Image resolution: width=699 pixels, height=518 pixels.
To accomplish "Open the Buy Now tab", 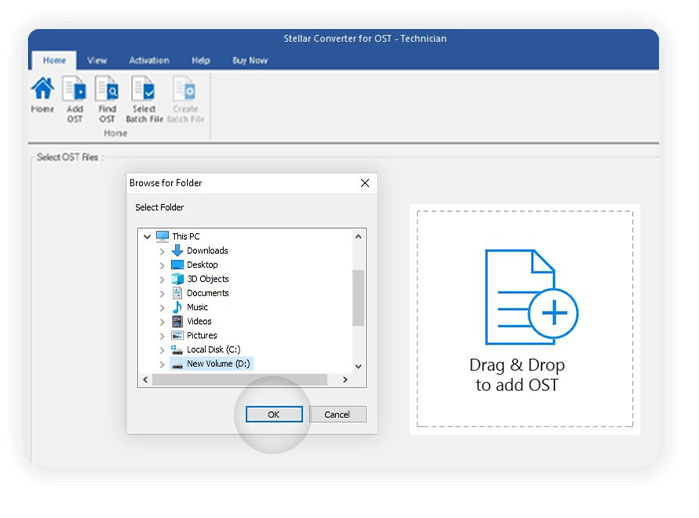I will [x=250, y=60].
